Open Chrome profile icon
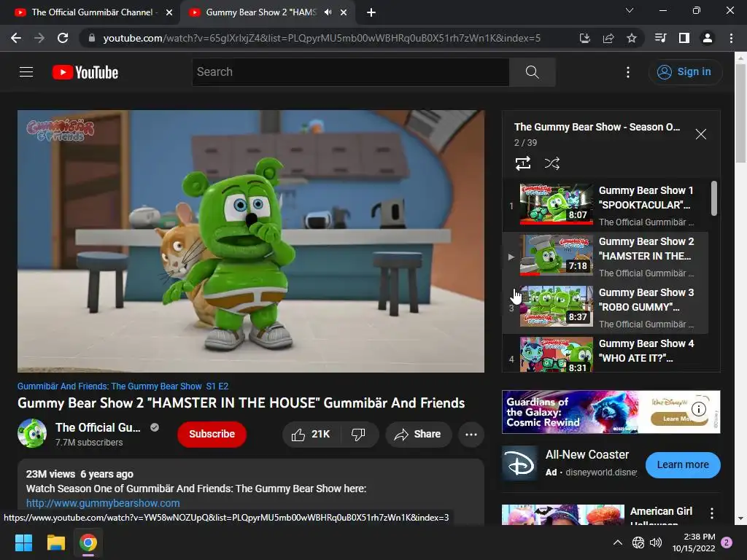The width and height of the screenshot is (747, 560). [708, 38]
